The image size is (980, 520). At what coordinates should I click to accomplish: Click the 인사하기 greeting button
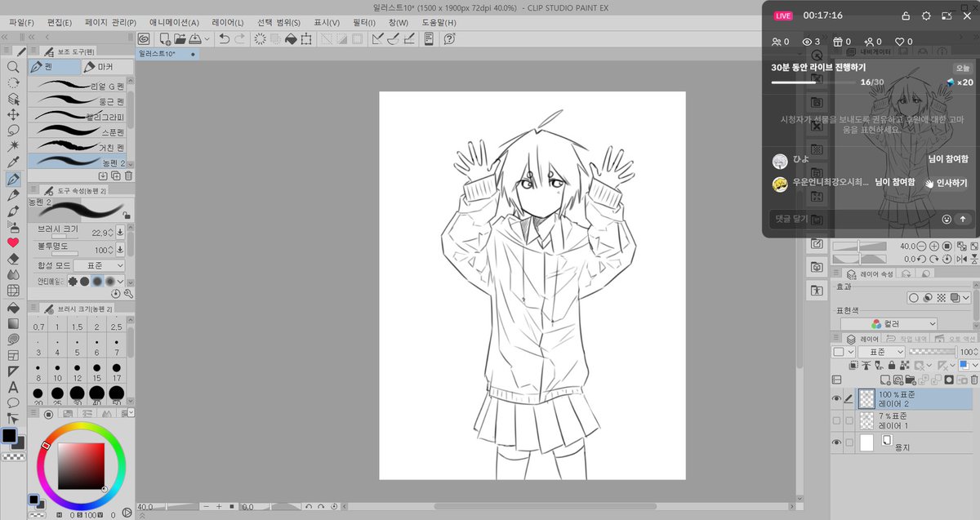coord(947,184)
